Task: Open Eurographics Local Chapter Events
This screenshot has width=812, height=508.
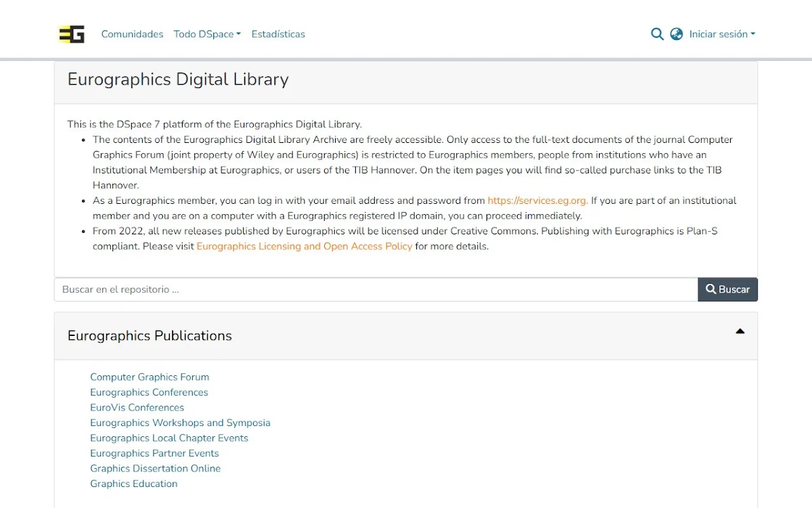Action: [169, 438]
